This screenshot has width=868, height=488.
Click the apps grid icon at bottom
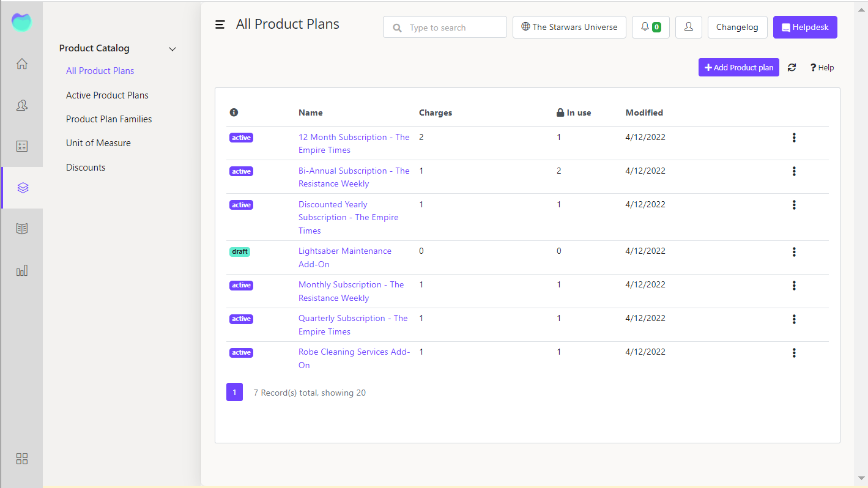coord(22,459)
